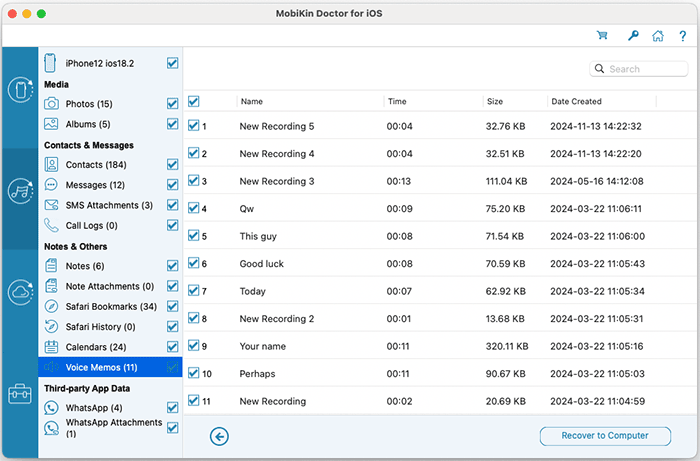Click the Voice Memos speaker icon

(x=51, y=367)
